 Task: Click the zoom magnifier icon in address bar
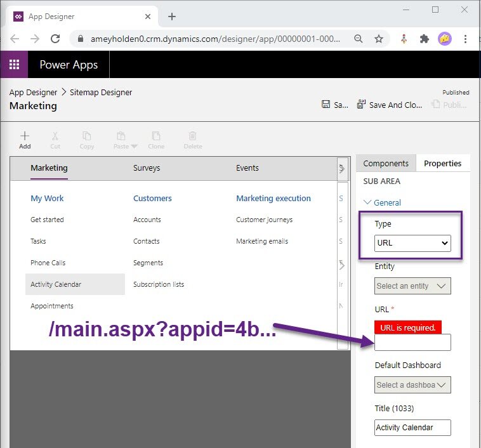pos(358,39)
